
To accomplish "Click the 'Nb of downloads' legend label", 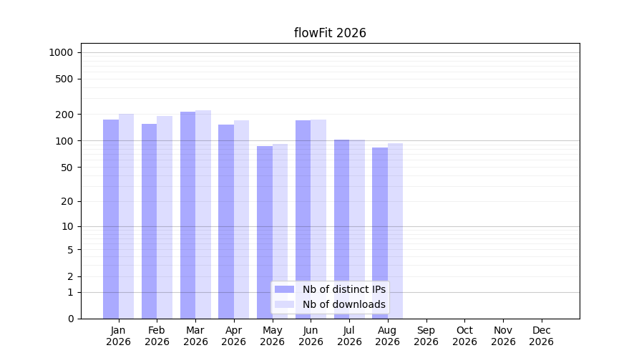I will [x=343, y=304].
